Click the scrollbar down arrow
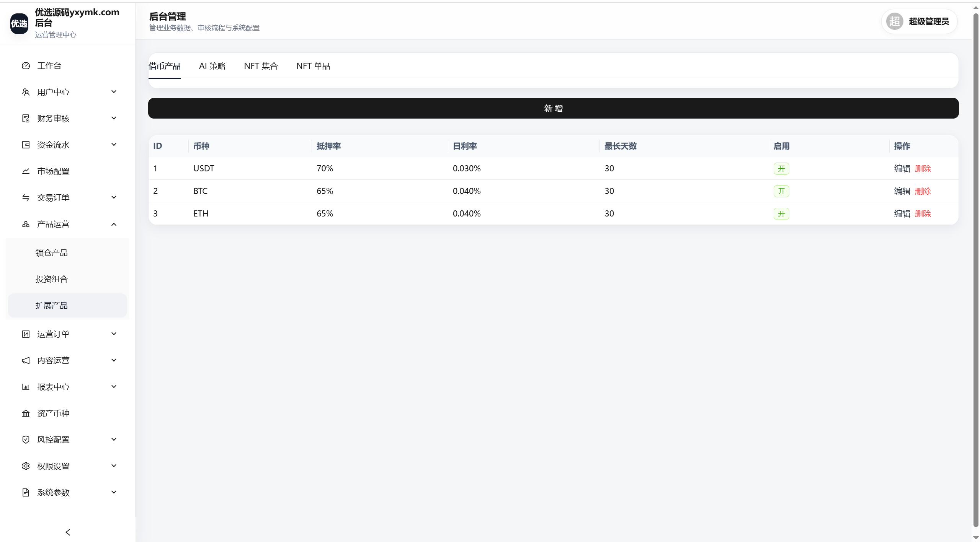 976,537
